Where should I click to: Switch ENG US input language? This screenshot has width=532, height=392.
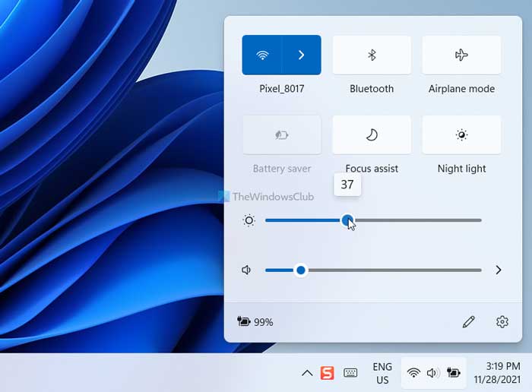tap(382, 373)
